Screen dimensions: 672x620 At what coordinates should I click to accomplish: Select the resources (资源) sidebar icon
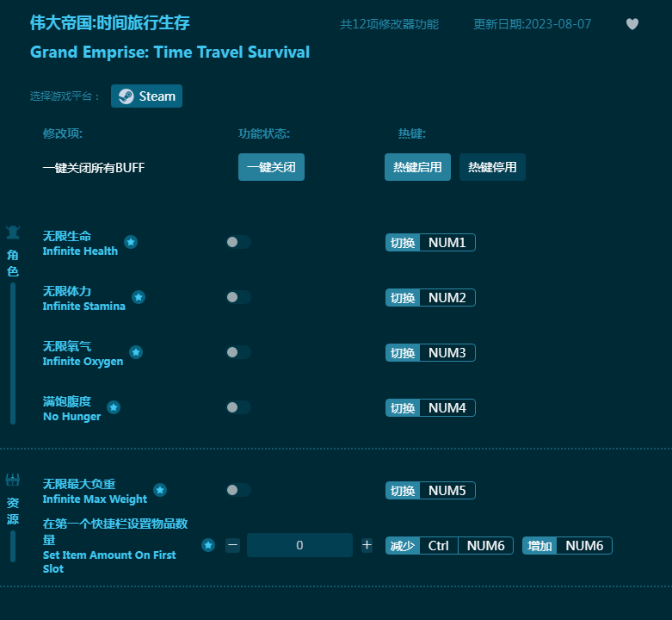(x=13, y=480)
